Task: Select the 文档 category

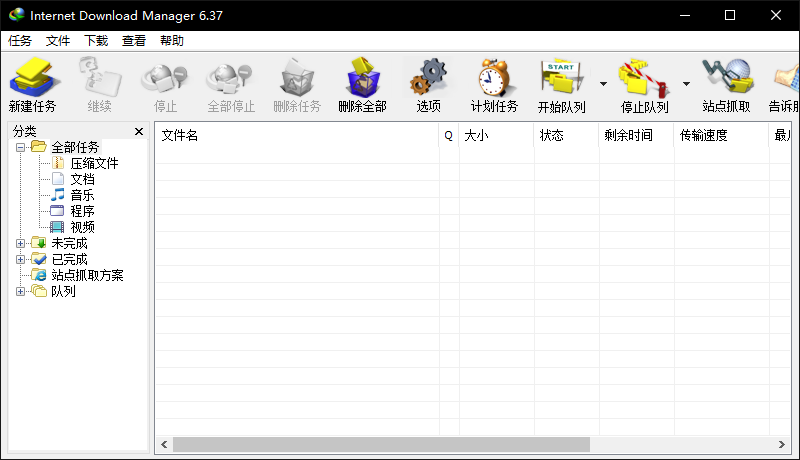Action: click(82, 179)
